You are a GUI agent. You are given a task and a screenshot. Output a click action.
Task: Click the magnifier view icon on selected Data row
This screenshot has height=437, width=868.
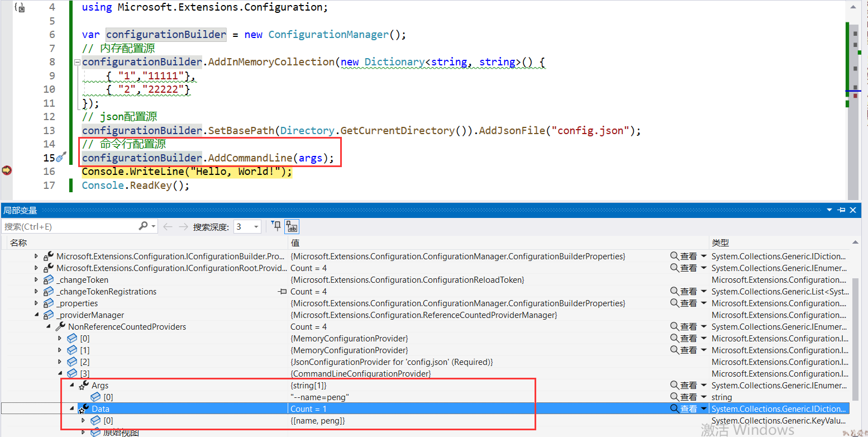pyautogui.click(x=674, y=408)
